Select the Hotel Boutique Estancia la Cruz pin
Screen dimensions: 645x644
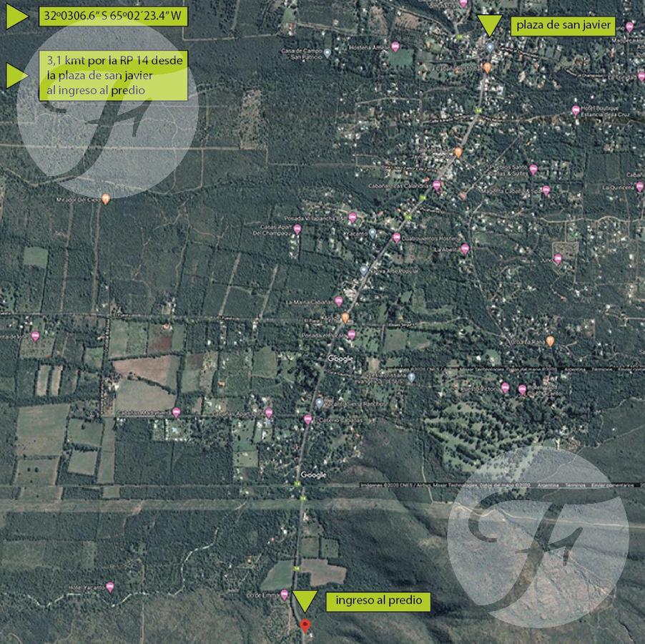pyautogui.click(x=576, y=111)
